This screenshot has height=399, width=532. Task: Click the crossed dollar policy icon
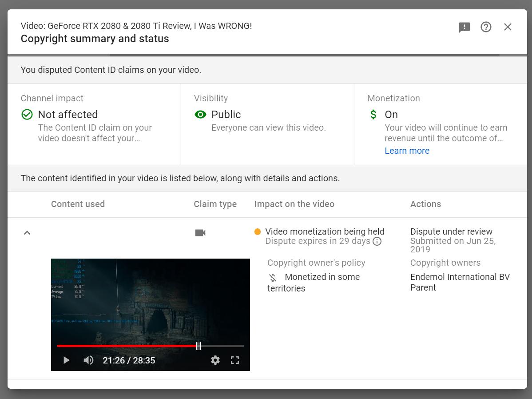tap(273, 277)
